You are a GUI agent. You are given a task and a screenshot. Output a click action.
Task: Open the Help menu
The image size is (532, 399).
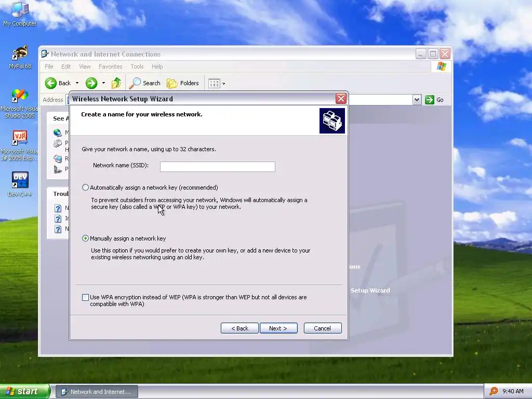(157, 66)
